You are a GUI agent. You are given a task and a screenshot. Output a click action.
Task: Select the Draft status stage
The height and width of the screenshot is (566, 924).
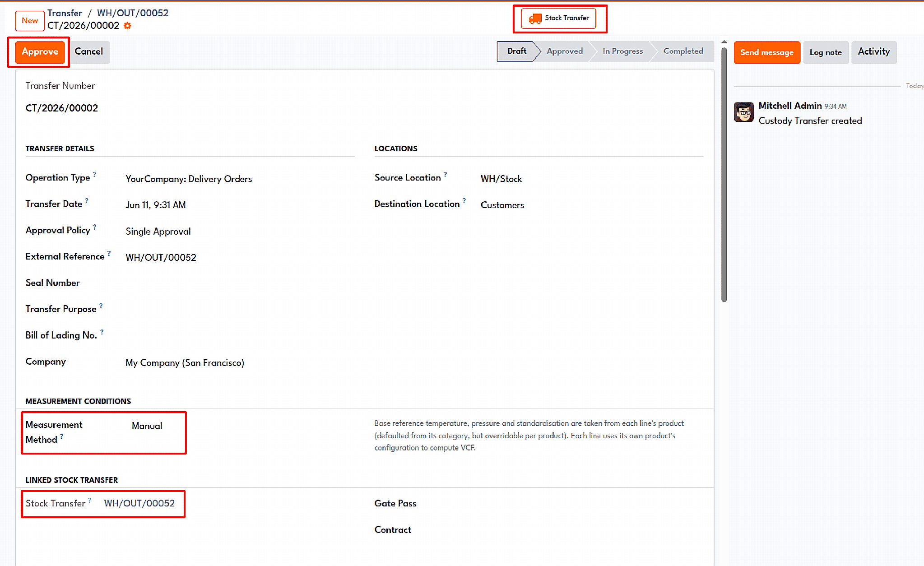[x=516, y=51]
